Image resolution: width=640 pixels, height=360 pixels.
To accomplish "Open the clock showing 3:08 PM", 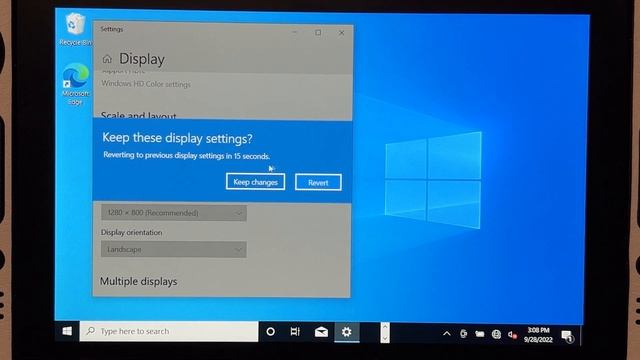I will [538, 335].
